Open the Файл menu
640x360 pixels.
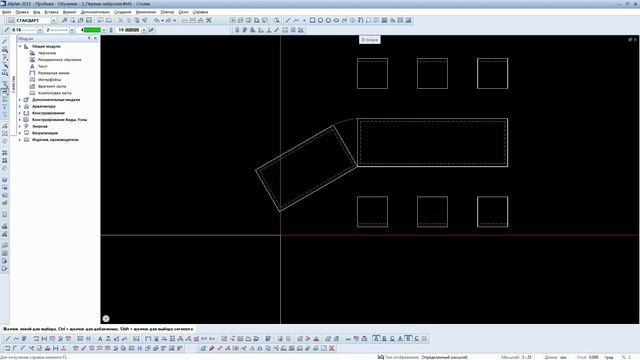tap(7, 12)
